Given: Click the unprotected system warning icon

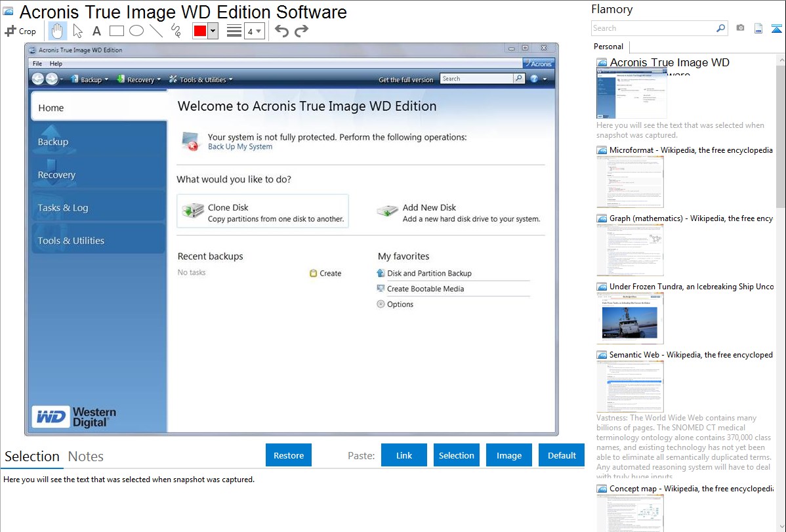Looking at the screenshot, I should [190, 141].
